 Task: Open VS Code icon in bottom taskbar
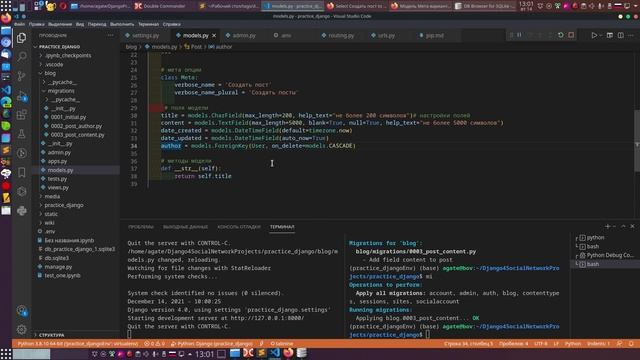[x=275, y=353]
